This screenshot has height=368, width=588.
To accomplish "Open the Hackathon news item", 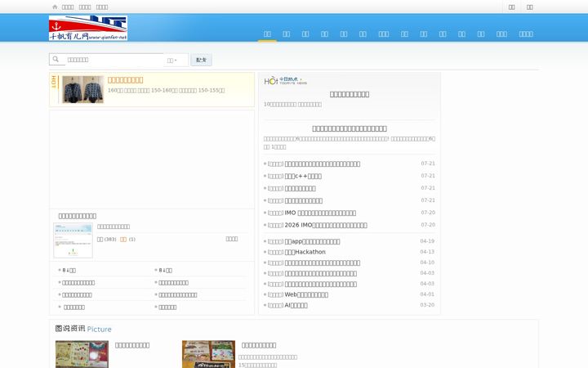I will [305, 252].
